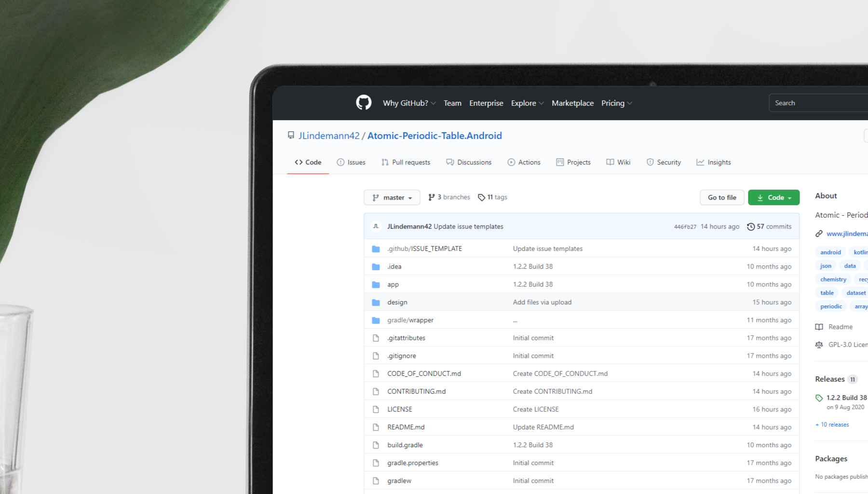Open the README.md file name
Image resolution: width=868 pixels, height=494 pixels.
(x=406, y=427)
